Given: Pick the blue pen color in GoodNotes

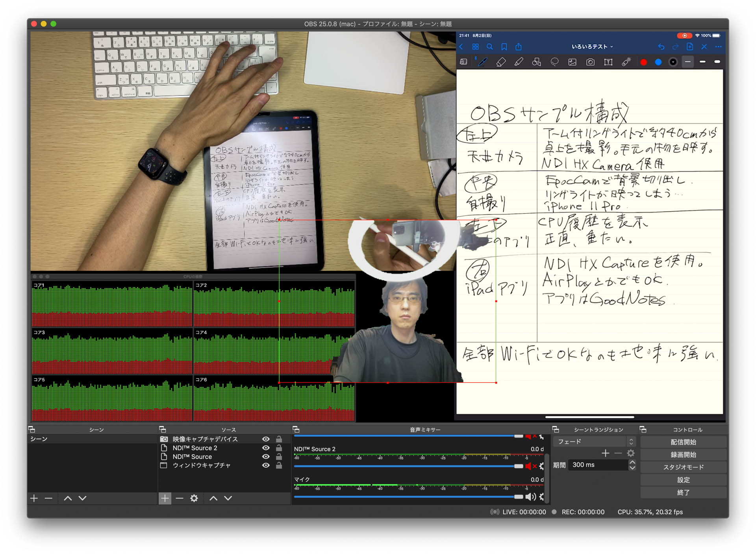Looking at the screenshot, I should pos(658,62).
